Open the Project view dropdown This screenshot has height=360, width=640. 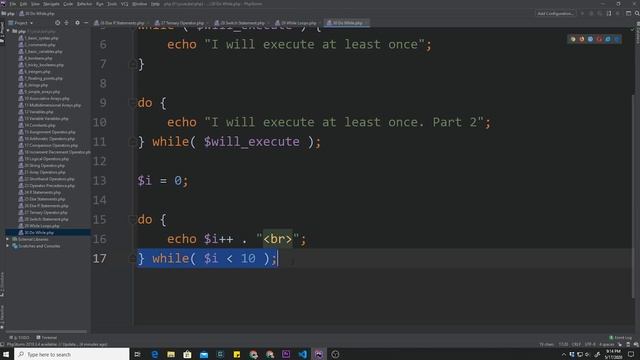pyautogui.click(x=21, y=23)
